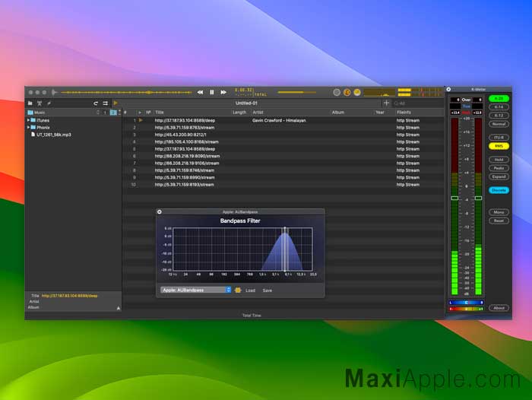Expand the iTunes folder
Screen dimensions: 532x400
pyautogui.click(x=28, y=120)
